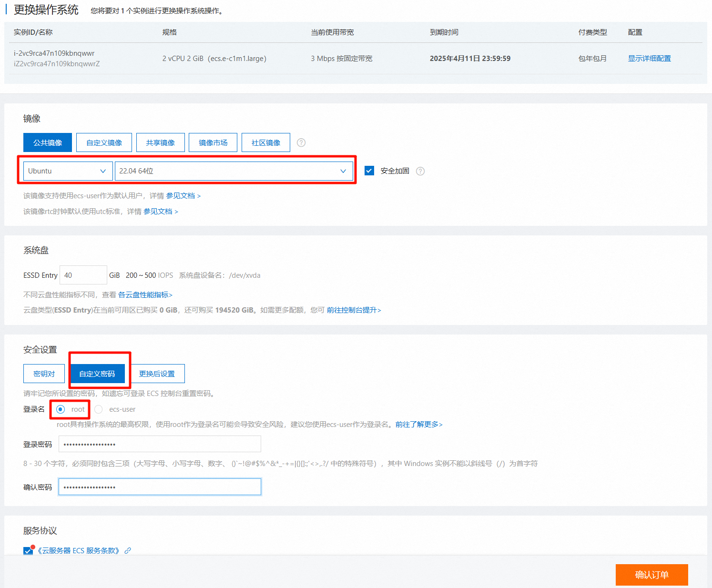Open 各云盘性能指标 link

click(x=145, y=295)
